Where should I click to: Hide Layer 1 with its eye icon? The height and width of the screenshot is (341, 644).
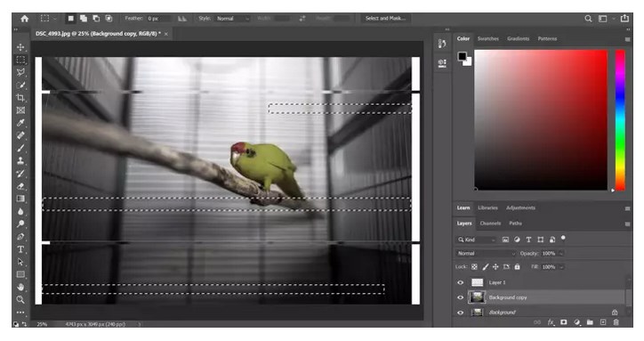click(x=461, y=282)
